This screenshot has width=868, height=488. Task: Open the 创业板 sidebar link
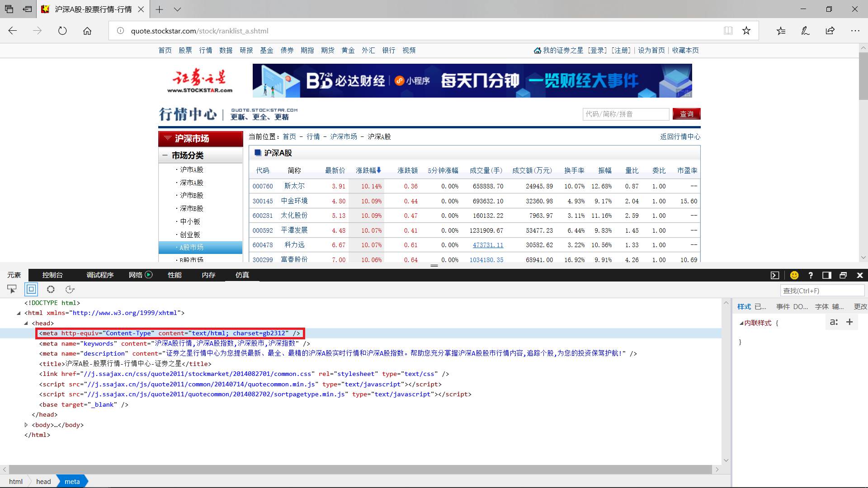190,235
